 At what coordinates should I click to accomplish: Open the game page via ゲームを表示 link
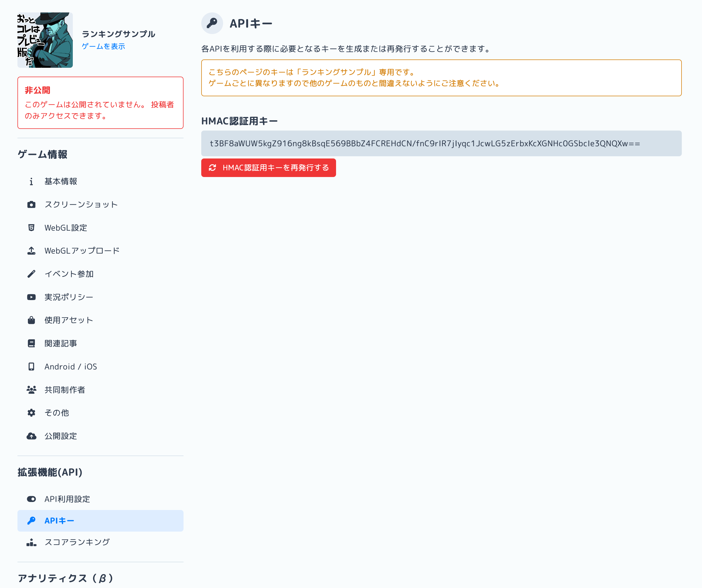tap(103, 46)
